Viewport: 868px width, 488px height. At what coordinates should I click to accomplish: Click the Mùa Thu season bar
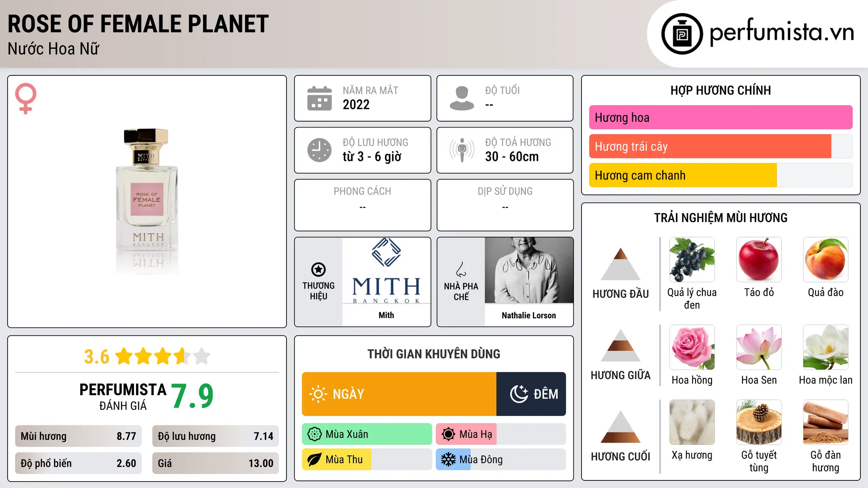click(x=367, y=460)
